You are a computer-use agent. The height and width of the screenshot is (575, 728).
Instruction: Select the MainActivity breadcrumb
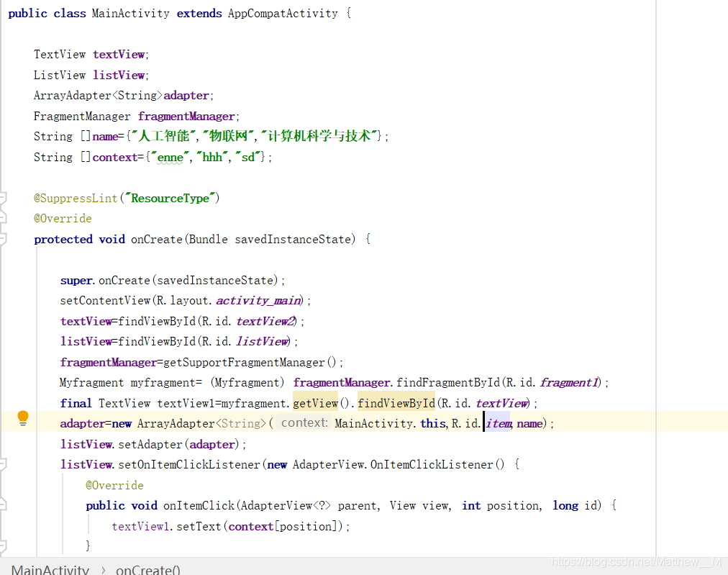coord(50,569)
